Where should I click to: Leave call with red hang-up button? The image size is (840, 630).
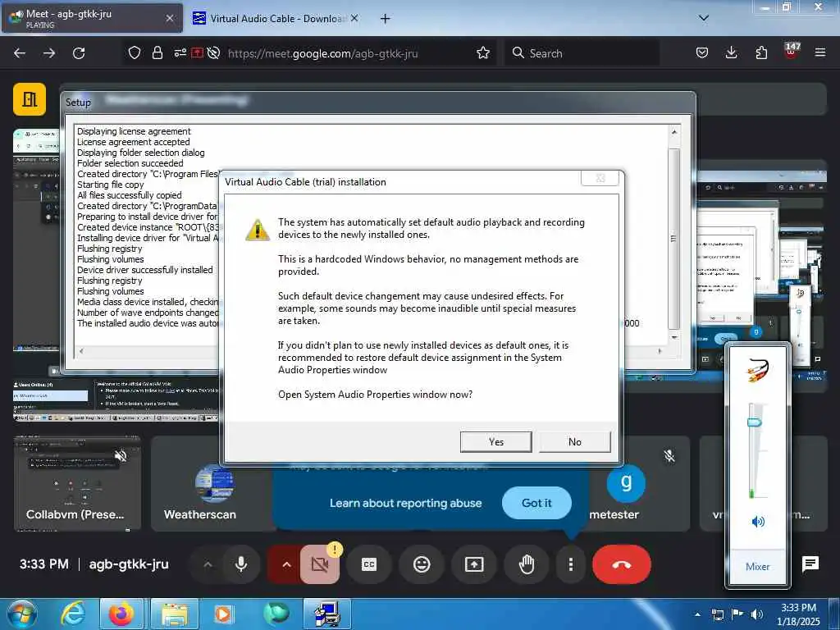coord(622,564)
